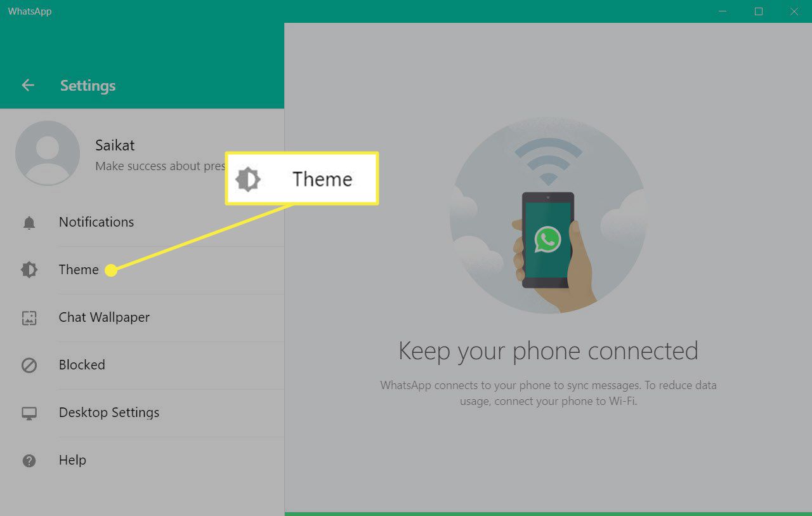
Task: Click the Blocked circle-slash icon
Action: (x=29, y=366)
